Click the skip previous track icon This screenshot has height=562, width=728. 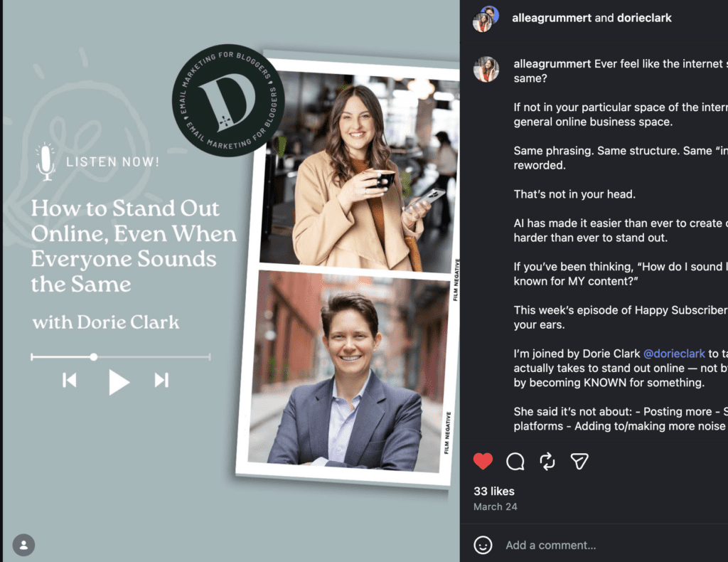(x=70, y=381)
